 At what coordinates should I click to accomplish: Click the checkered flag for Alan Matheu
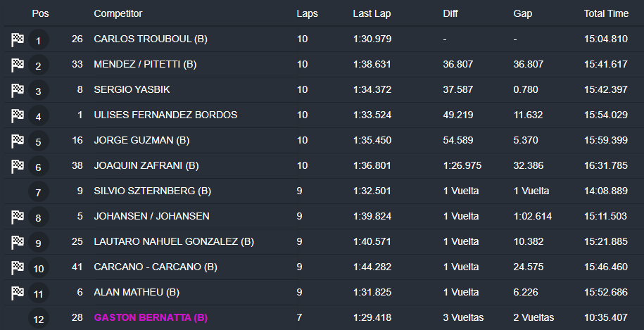(x=18, y=293)
